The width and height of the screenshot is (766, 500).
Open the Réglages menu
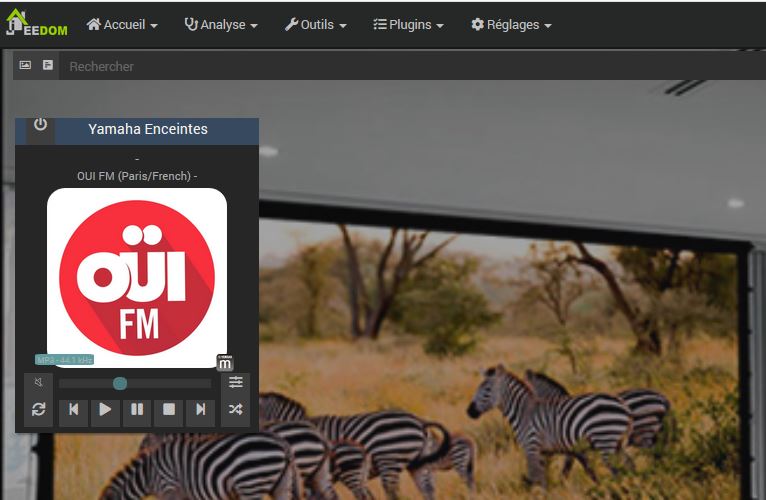[x=511, y=24]
